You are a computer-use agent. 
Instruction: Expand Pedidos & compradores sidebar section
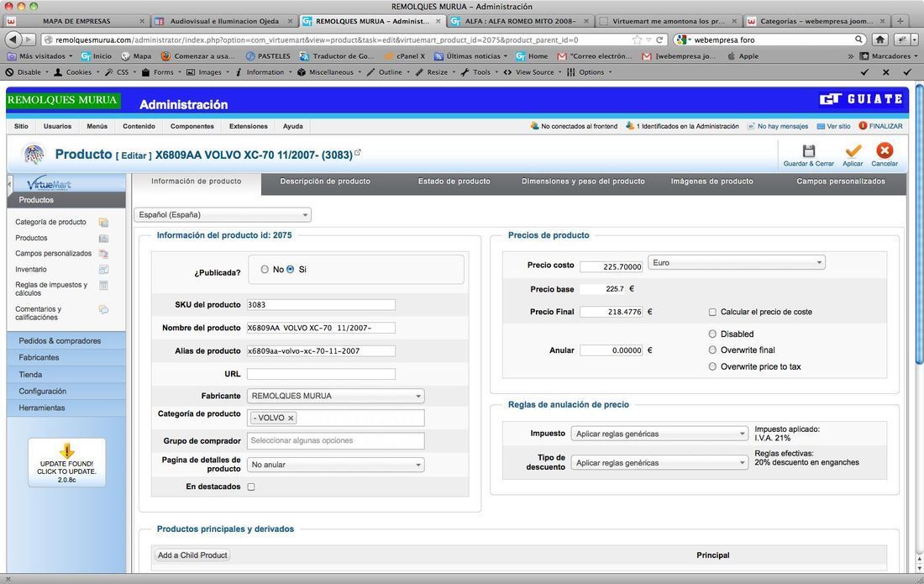click(66, 340)
